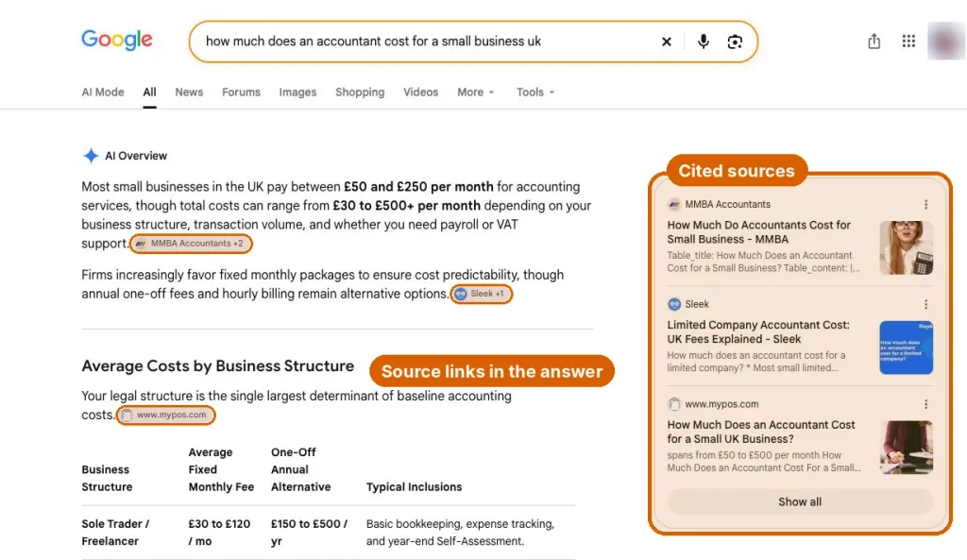967x560 pixels.
Task: Click the 'One-Off Annual Alternative' column header
Action: 300,470
